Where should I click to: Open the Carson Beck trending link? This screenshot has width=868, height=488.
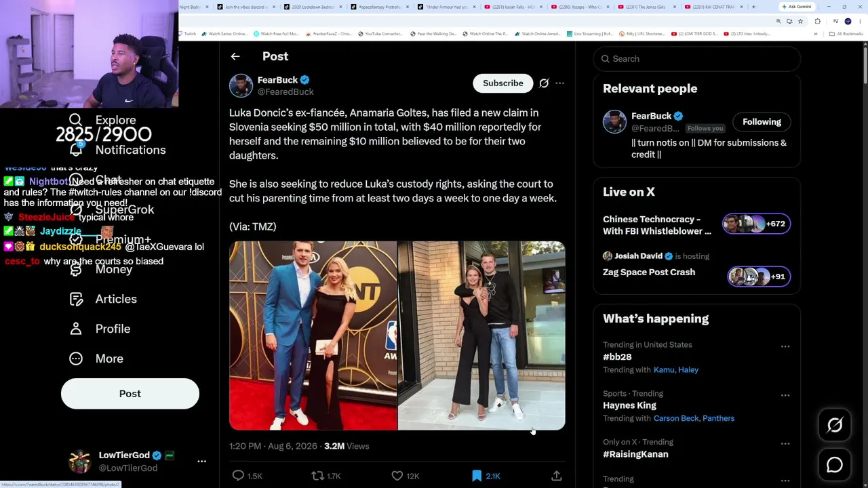[x=676, y=419]
